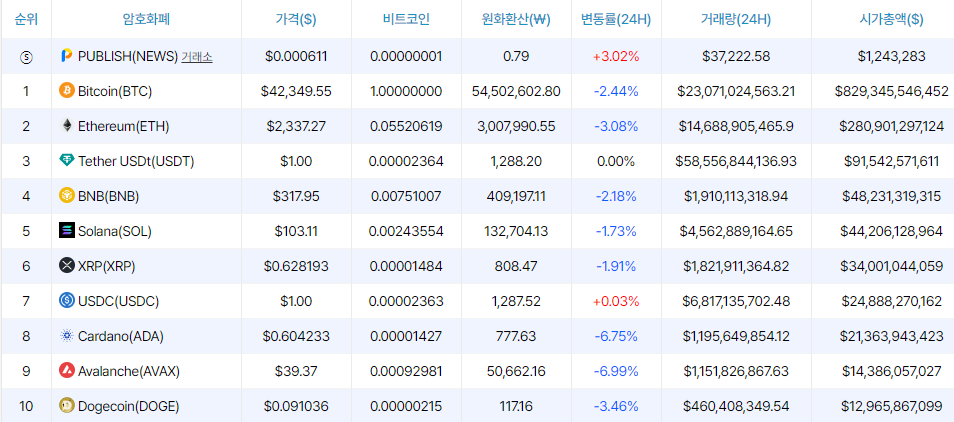Click the Tether green logo icon

tap(67, 161)
